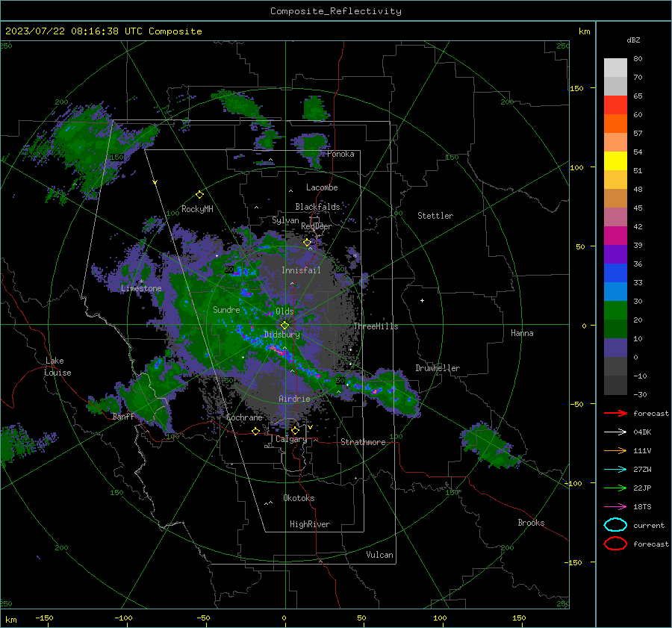
Task: Select the yellow diamond marker by RedDeer
Action: pos(308,243)
